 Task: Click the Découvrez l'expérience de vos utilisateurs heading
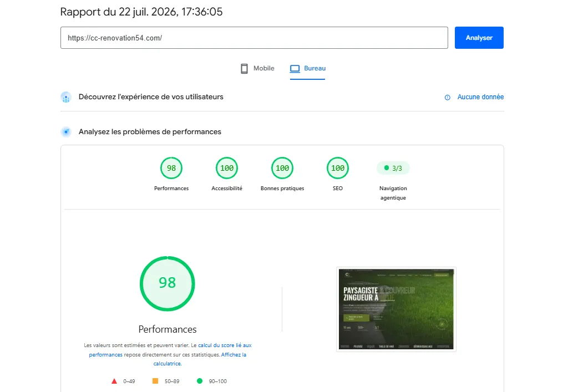pos(151,97)
